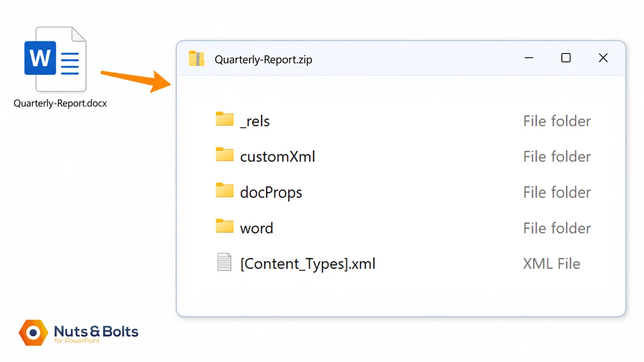Click File folder type of word row
This screenshot has width=644, height=362.
(557, 228)
